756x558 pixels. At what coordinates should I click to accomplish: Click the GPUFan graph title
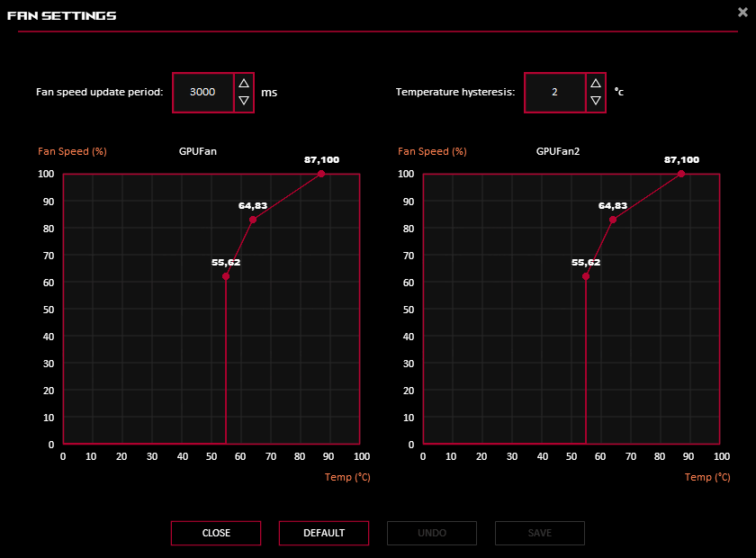198,151
